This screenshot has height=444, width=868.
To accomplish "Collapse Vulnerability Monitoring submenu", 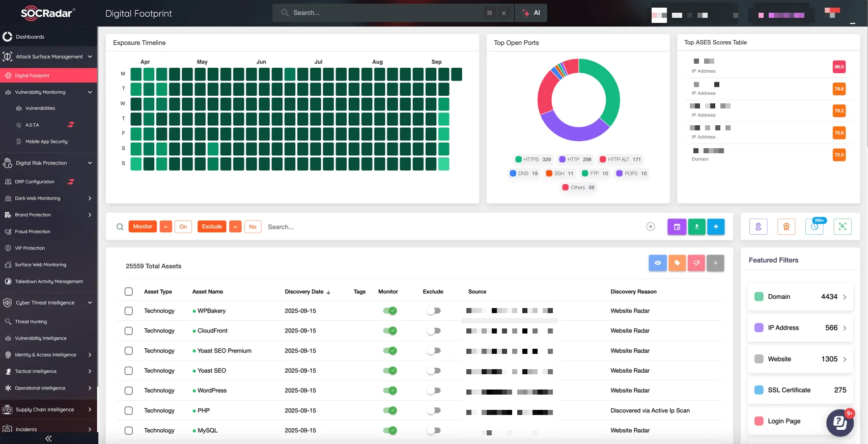I will (x=90, y=92).
